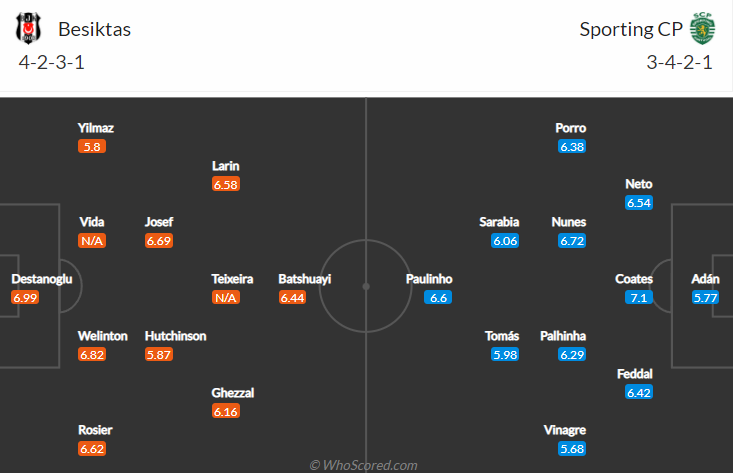The width and height of the screenshot is (733, 473).
Task: Click the WhoScored.com watermark
Action: 364,465
